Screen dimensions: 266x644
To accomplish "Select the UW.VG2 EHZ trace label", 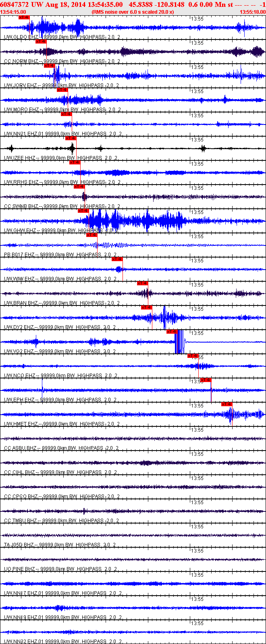I will pyautogui.click(x=60, y=351).
